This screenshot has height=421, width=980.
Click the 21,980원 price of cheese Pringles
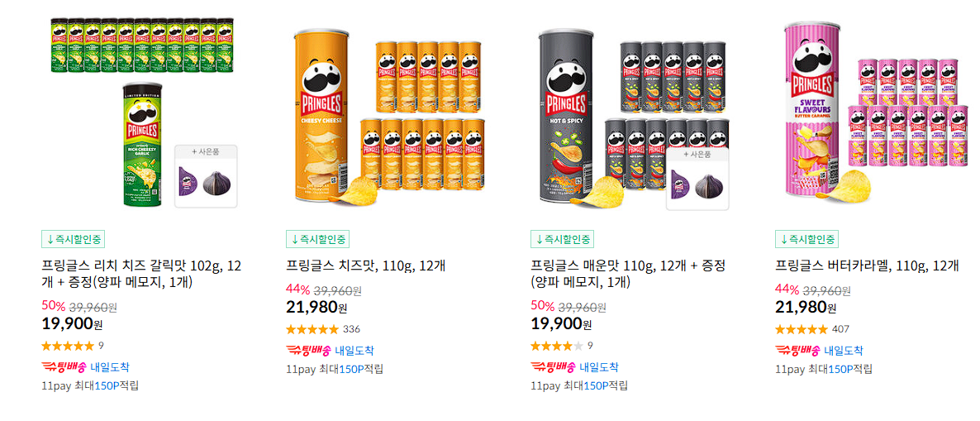coord(316,307)
